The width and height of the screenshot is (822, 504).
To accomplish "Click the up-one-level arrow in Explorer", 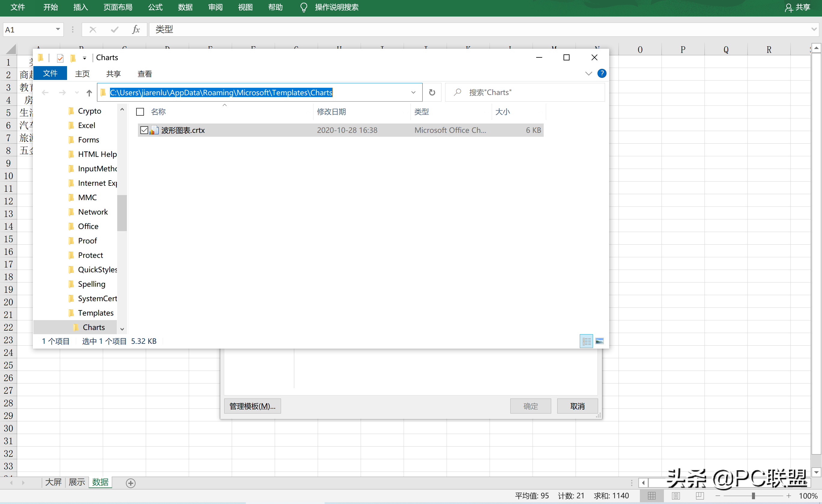I will point(89,93).
